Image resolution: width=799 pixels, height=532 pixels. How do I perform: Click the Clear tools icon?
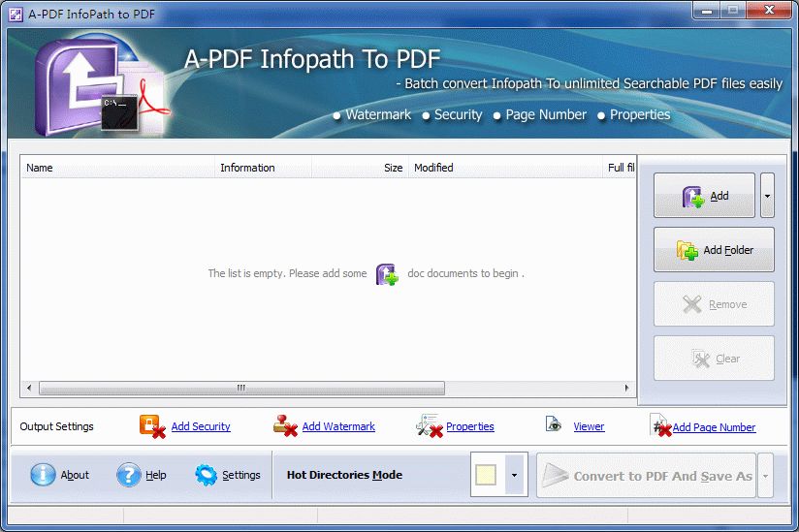click(701, 359)
